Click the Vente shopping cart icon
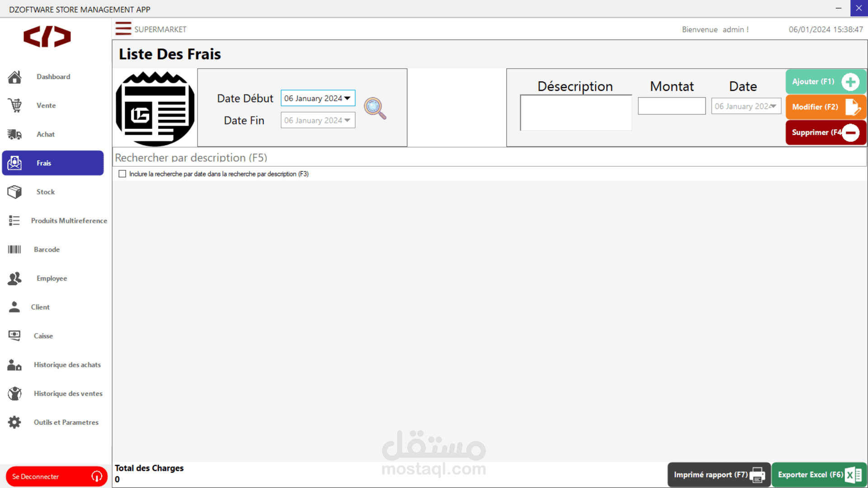 point(14,106)
